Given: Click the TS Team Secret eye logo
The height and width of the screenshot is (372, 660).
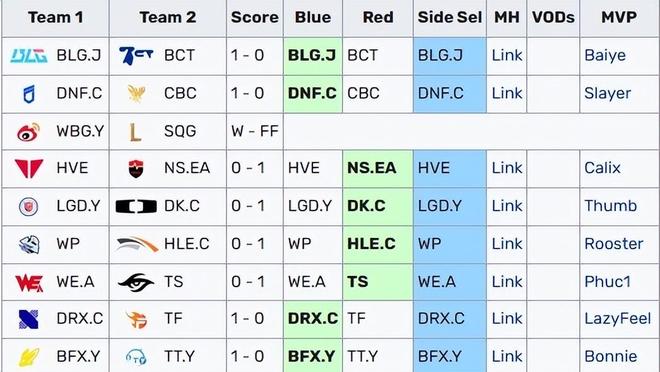Looking at the screenshot, I should pyautogui.click(x=136, y=282).
